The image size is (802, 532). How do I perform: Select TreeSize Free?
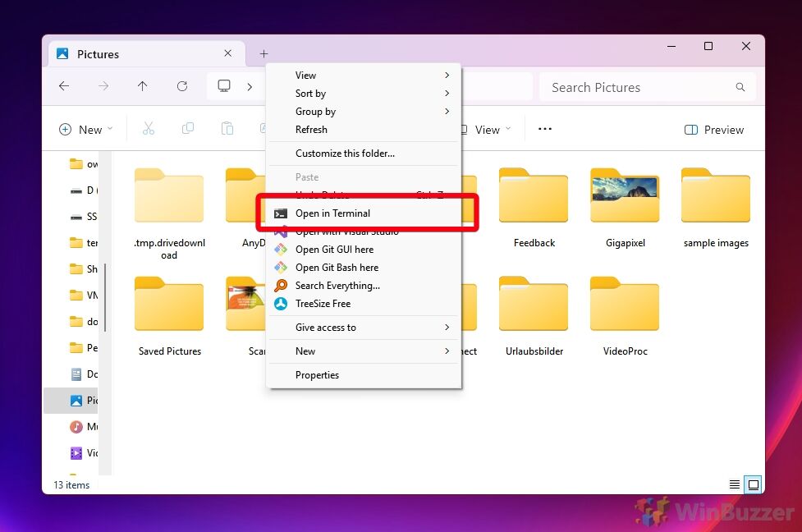pos(364,304)
